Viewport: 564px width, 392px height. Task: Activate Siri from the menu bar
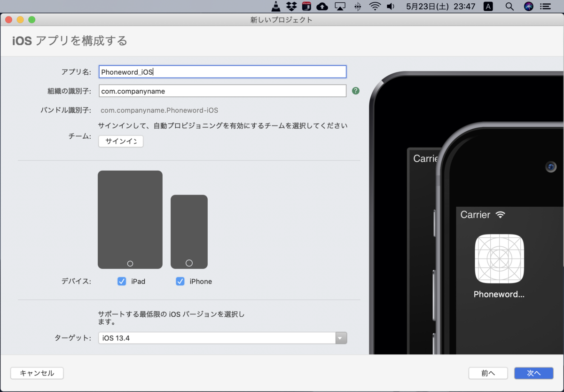pos(528,7)
